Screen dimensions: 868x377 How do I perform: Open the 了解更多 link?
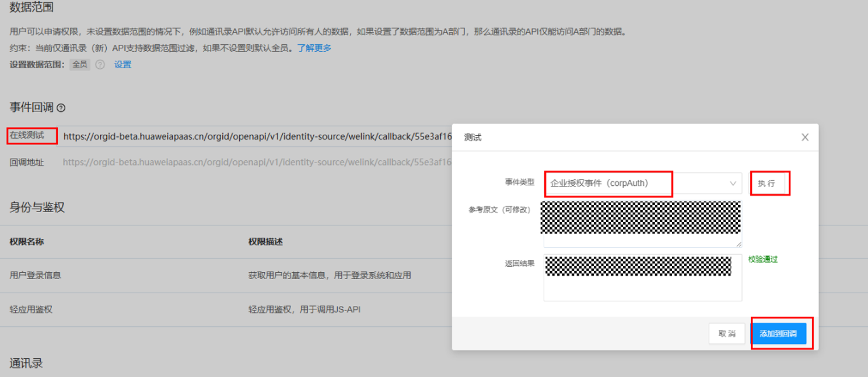(314, 48)
